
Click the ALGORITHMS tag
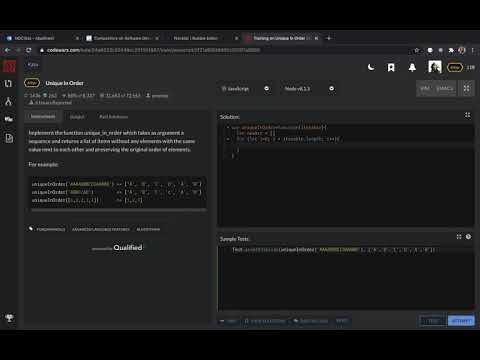point(148,229)
